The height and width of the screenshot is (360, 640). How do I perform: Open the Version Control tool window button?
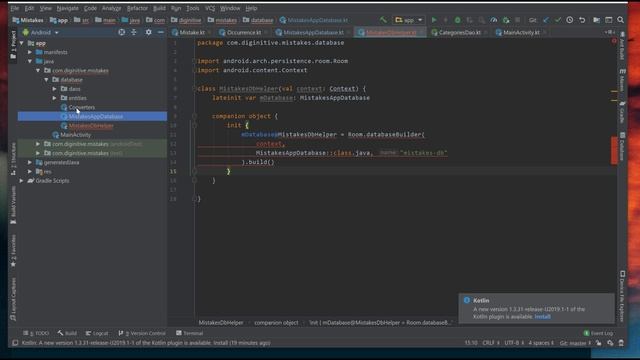pos(142,333)
